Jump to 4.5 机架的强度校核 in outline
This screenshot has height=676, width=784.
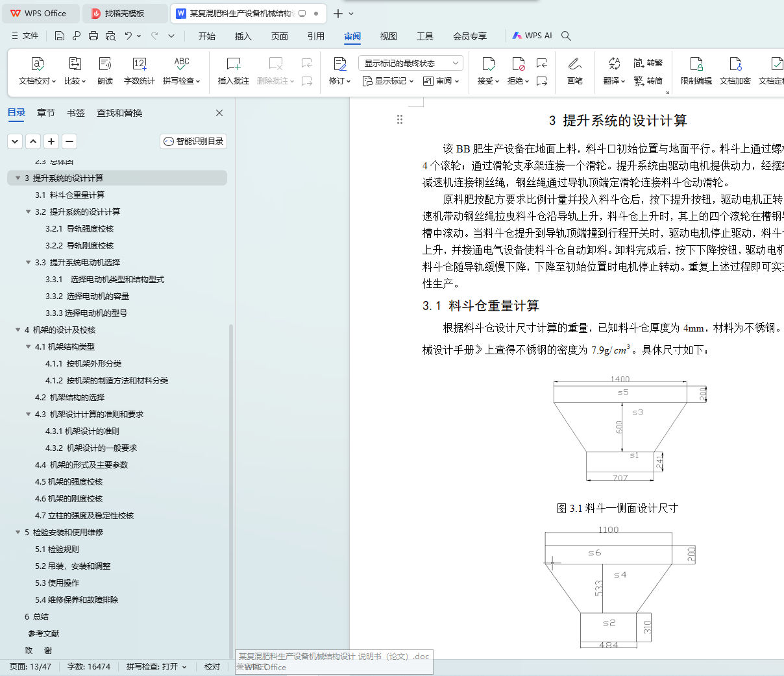coord(69,481)
